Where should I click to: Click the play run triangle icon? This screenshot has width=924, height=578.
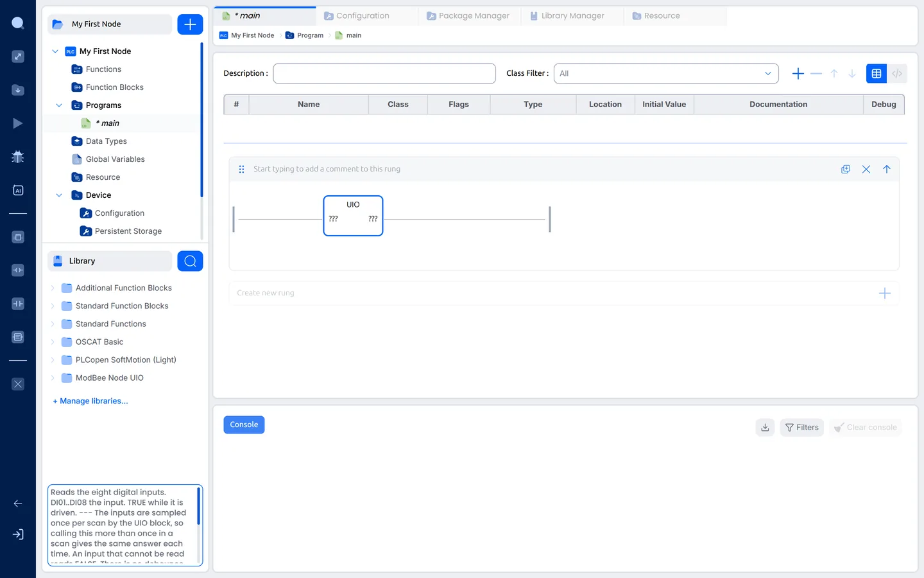18,123
